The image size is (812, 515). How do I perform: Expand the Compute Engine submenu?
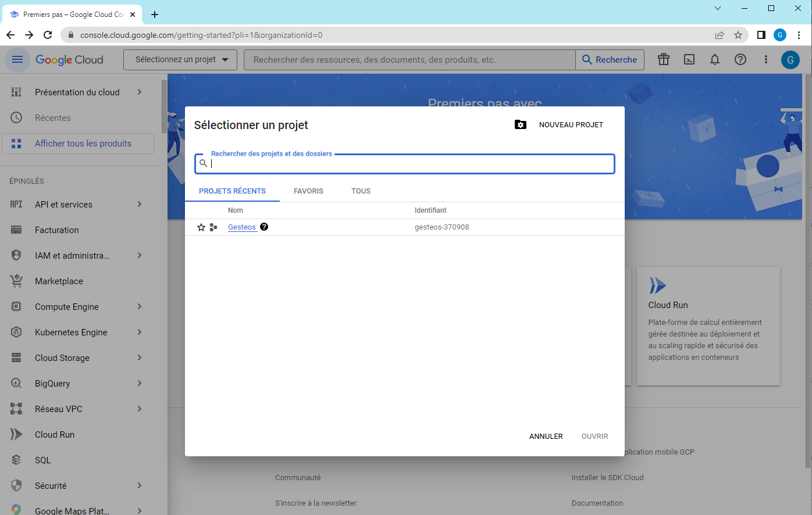(140, 306)
